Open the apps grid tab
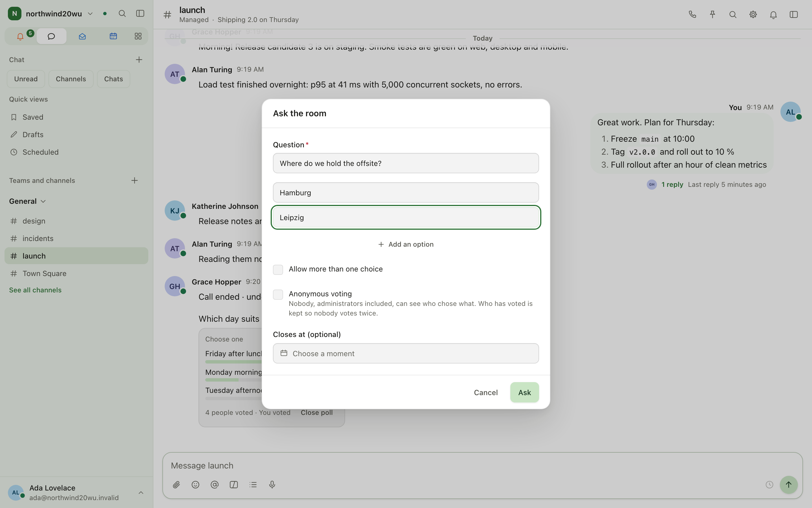This screenshot has height=508, width=812. point(138,36)
